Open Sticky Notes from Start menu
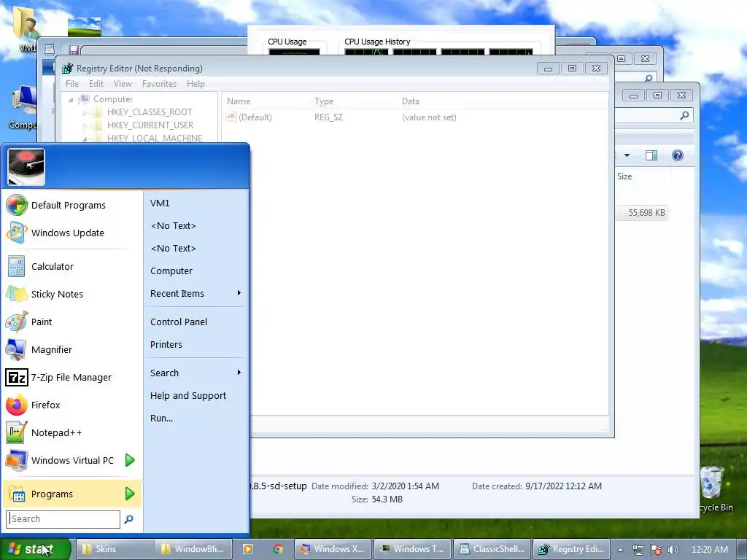The height and width of the screenshot is (560, 747). tap(71, 295)
